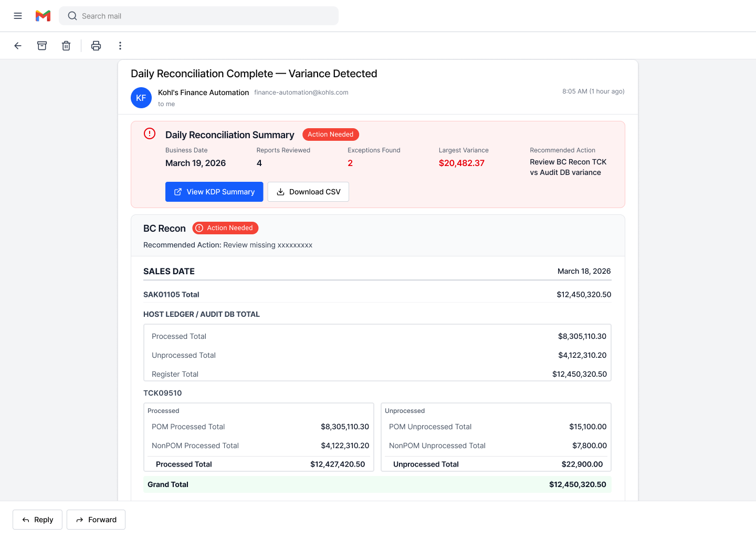Open View KDP Summary
Screen dimensions: 756x538
point(214,192)
